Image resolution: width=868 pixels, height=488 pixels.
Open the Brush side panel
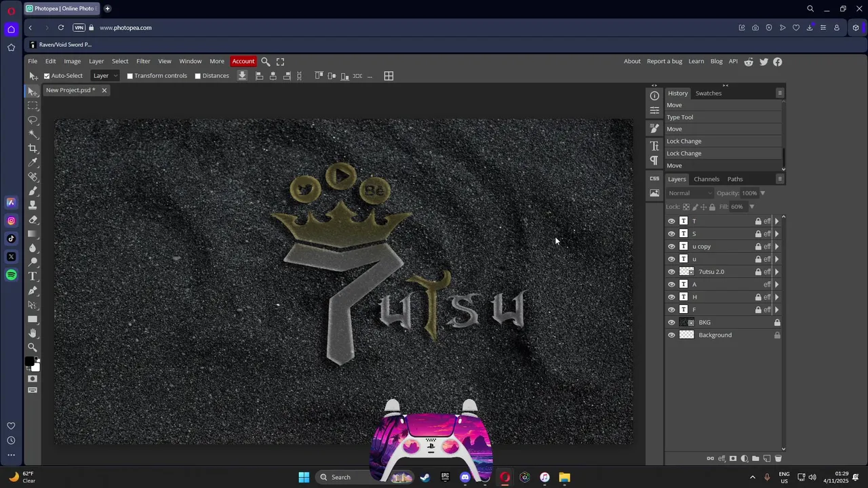coord(654,127)
